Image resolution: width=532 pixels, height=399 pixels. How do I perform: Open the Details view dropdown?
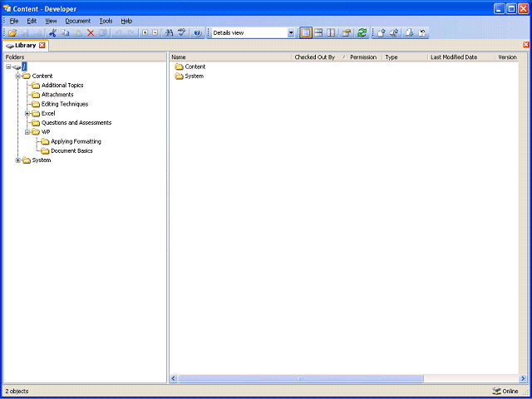[291, 33]
